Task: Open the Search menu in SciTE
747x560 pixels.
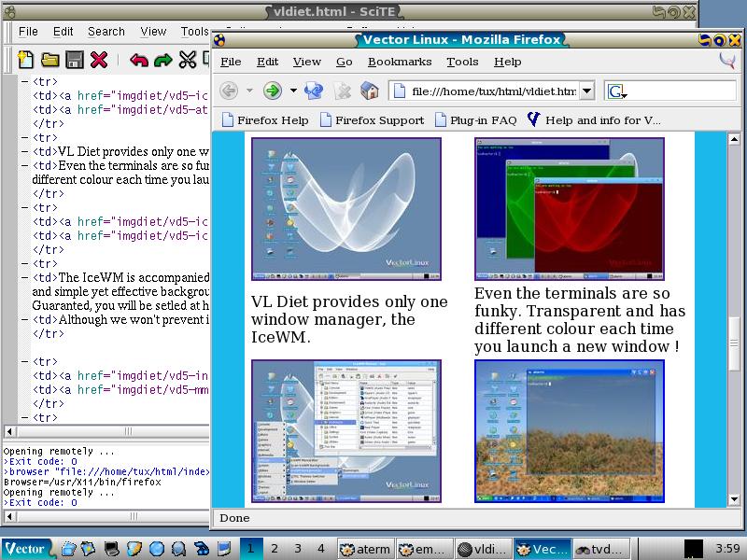Action: tap(106, 32)
